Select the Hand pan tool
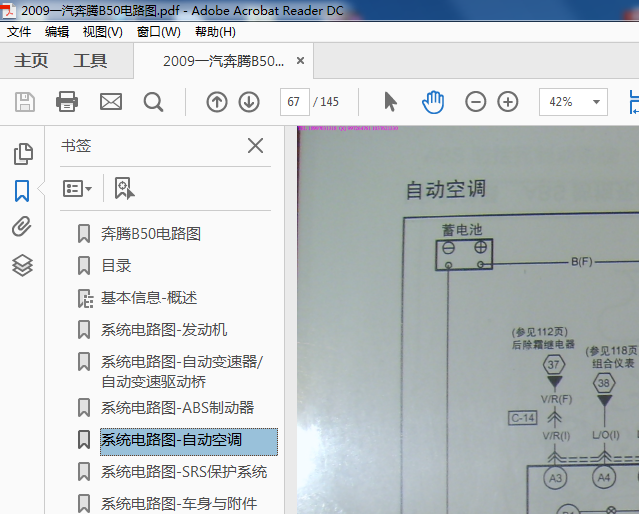 point(432,102)
